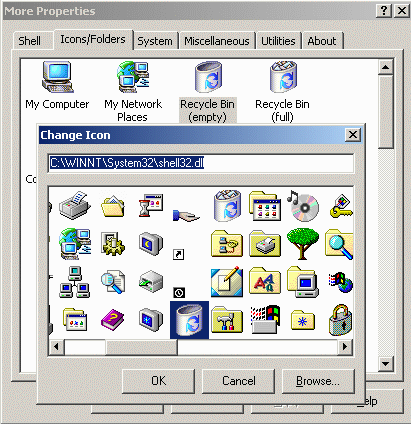Choose the monitor with moon icon

click(151, 244)
